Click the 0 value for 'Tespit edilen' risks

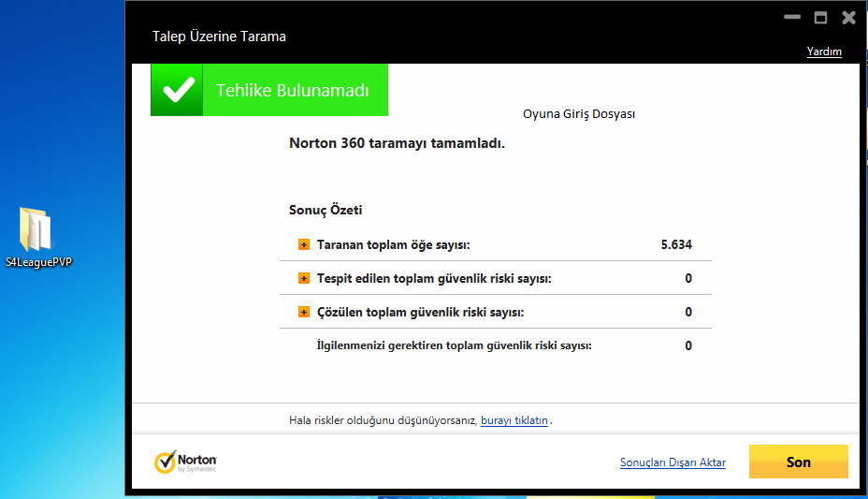pyautogui.click(x=688, y=279)
